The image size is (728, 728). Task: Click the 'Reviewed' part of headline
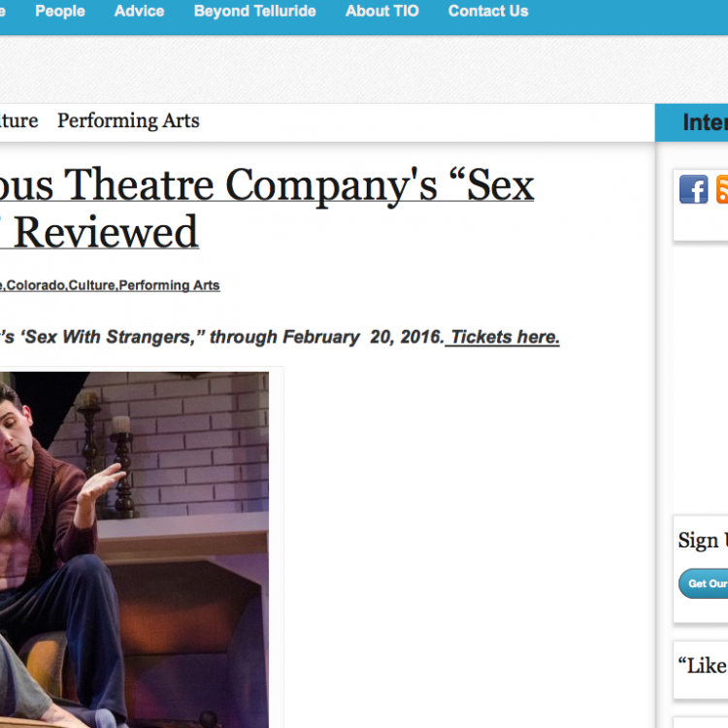click(107, 232)
